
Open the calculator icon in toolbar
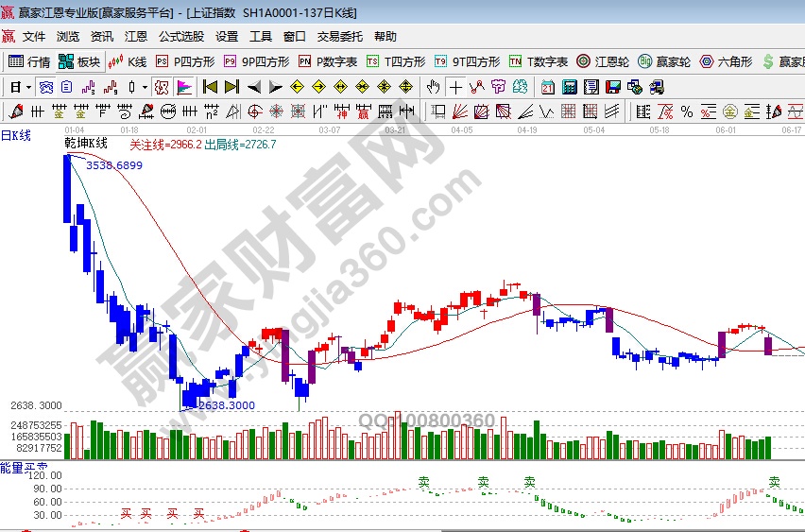(570, 87)
